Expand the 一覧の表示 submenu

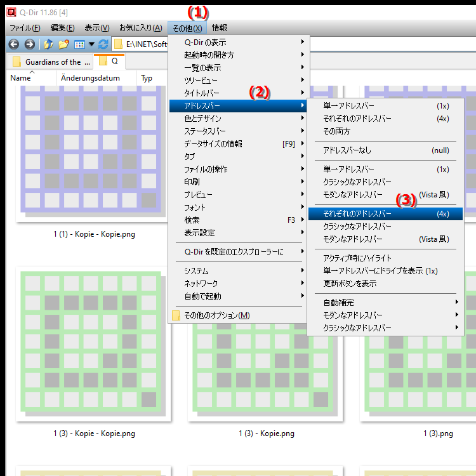238,68
